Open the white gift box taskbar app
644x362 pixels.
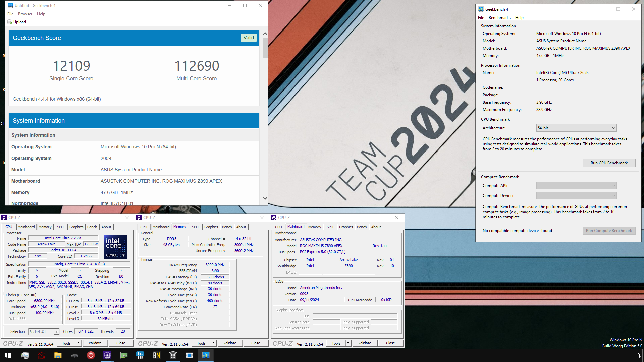tap(173, 355)
